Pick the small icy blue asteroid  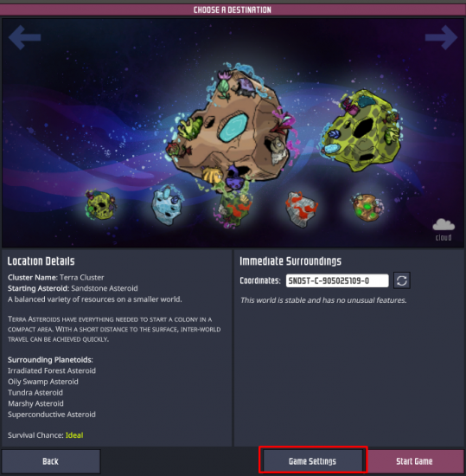(167, 204)
